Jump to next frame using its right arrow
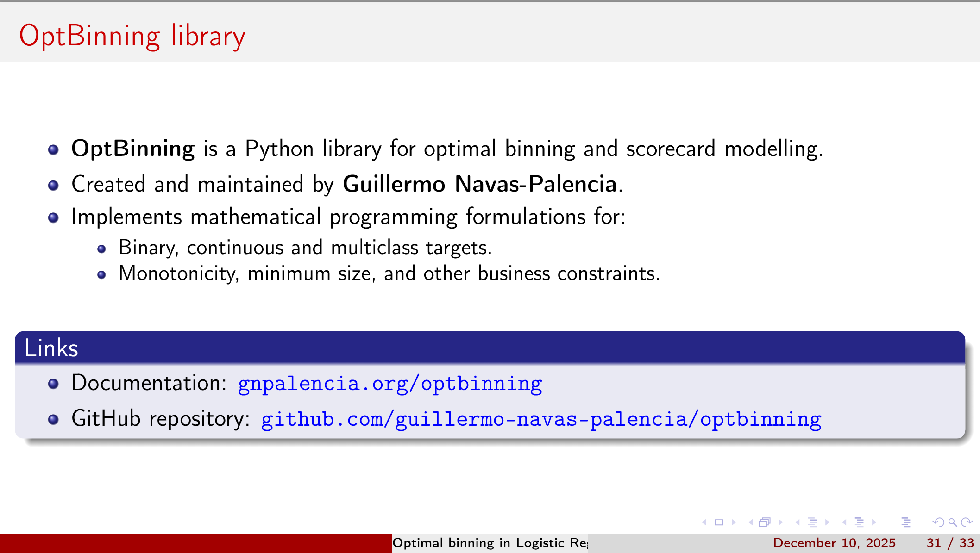The image size is (980, 553). [x=780, y=522]
